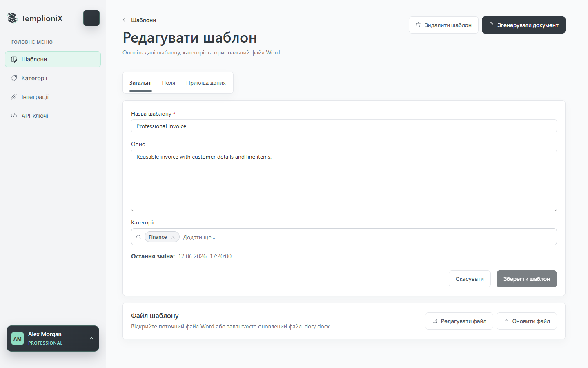Viewport: 588px width, 368px height.
Task: Click Видалити шаблон button
Action: click(443, 25)
